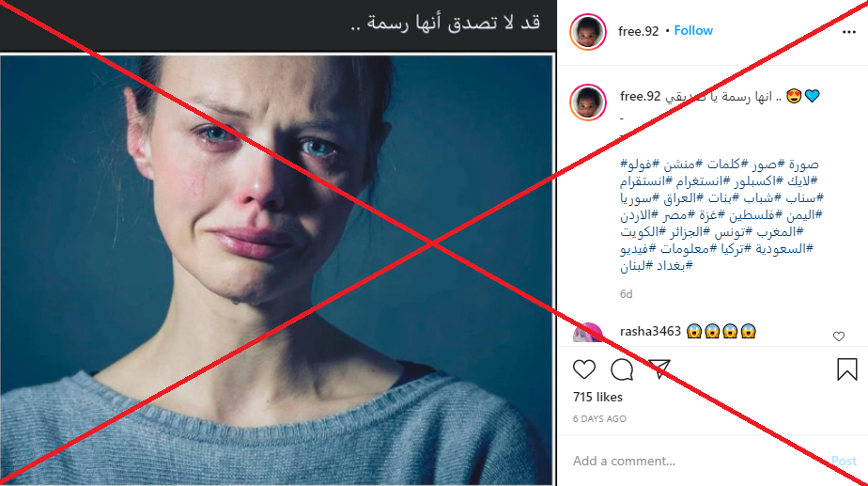The height and width of the screenshot is (486, 868).
Task: Open the #فولو hashtag
Action: click(x=640, y=165)
